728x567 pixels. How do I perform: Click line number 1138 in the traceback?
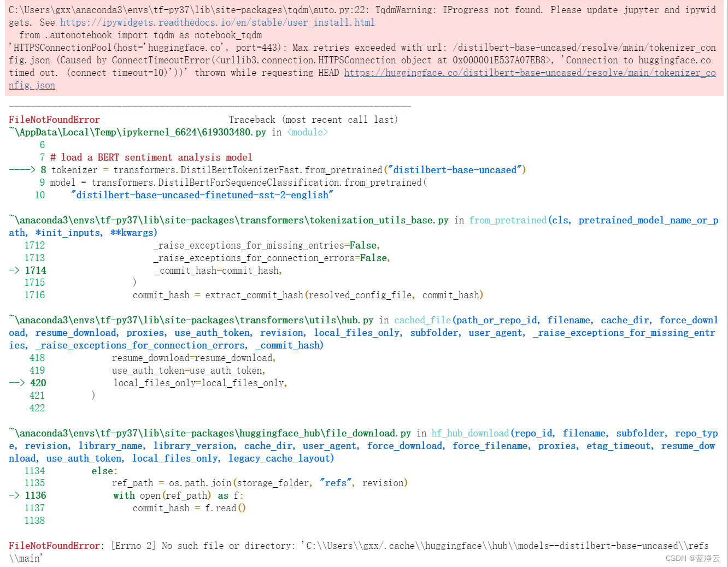(35, 521)
